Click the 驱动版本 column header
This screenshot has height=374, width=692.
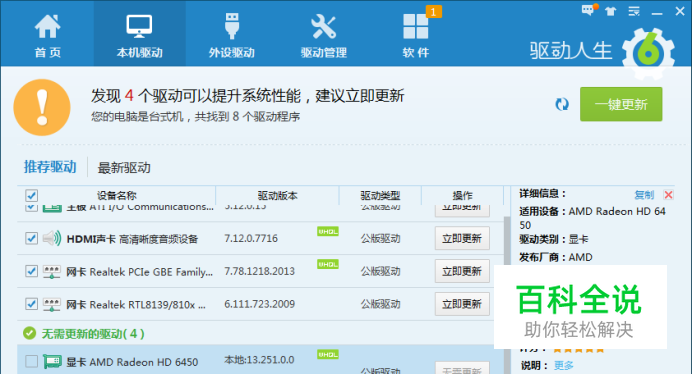pyautogui.click(x=278, y=195)
